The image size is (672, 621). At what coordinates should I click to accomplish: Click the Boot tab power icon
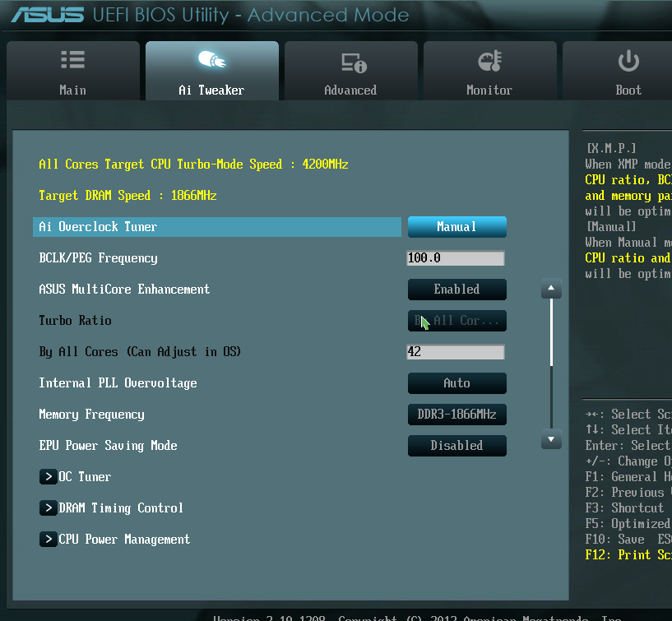628,60
